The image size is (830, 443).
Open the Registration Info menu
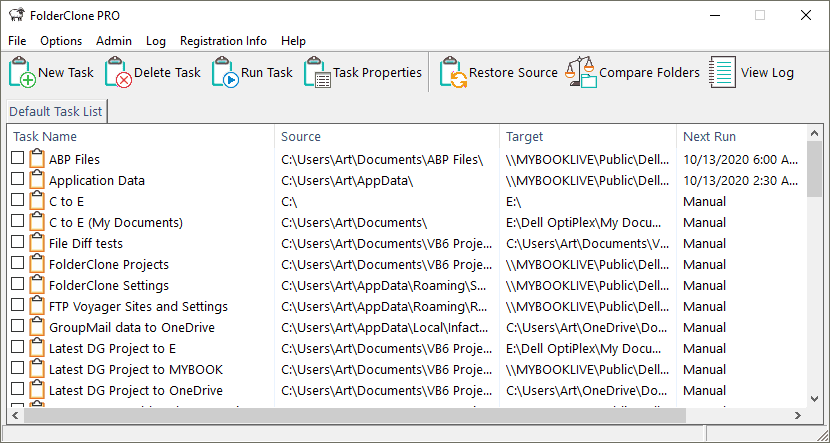click(x=223, y=41)
